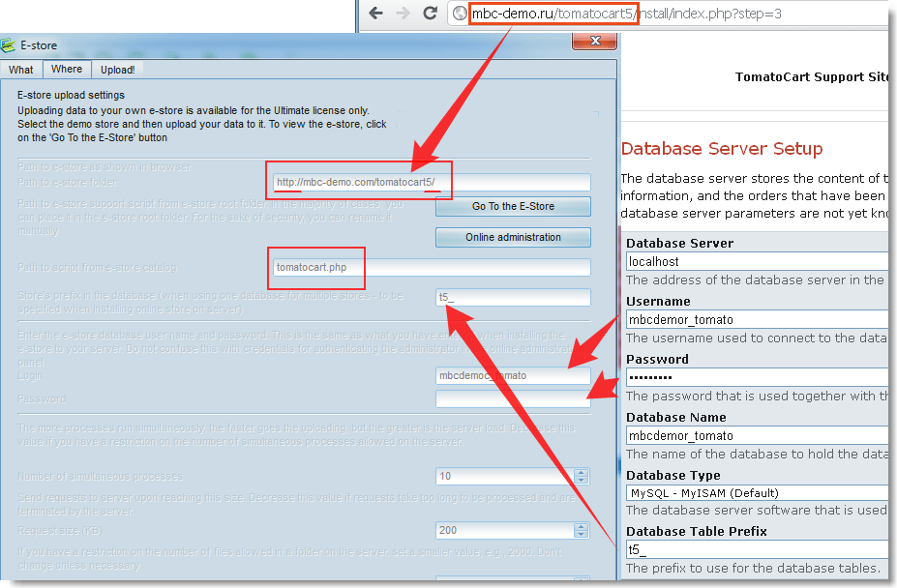Focus the empty E-store Password field
This screenshot has height=588, width=897.
click(512, 398)
